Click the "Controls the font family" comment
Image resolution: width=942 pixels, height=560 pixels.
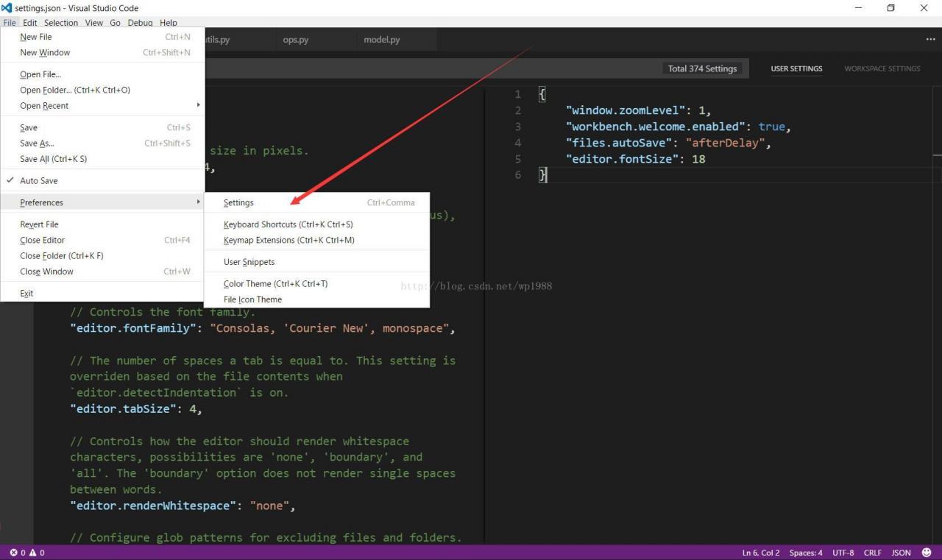[163, 312]
